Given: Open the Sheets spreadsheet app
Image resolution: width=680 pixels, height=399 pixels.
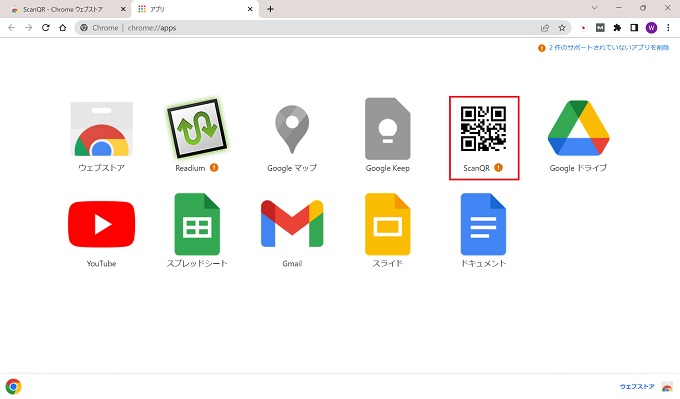Looking at the screenshot, I should click(197, 224).
